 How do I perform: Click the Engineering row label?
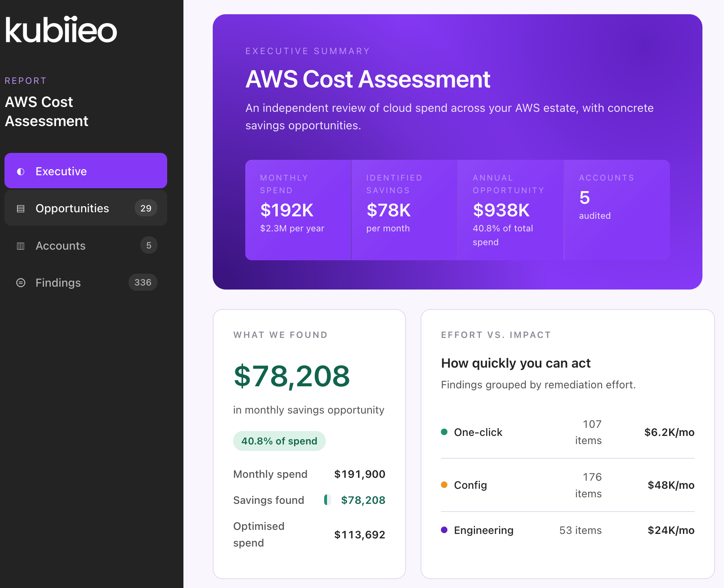(x=484, y=530)
